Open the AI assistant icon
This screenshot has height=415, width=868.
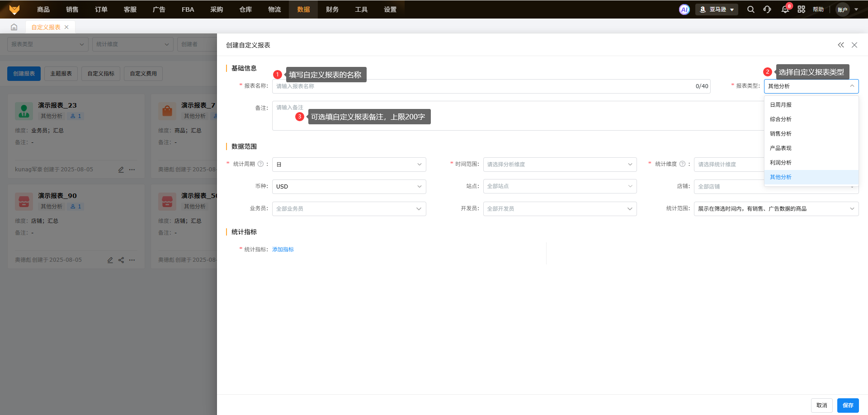[x=684, y=9]
